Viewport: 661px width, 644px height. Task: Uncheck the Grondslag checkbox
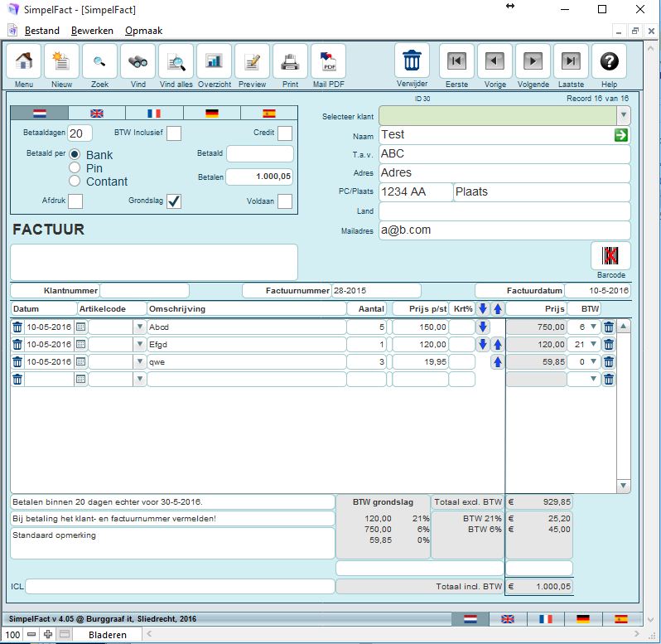(174, 201)
